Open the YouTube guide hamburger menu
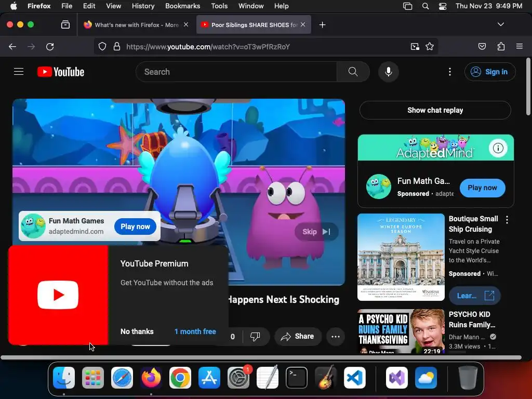 coord(19,72)
